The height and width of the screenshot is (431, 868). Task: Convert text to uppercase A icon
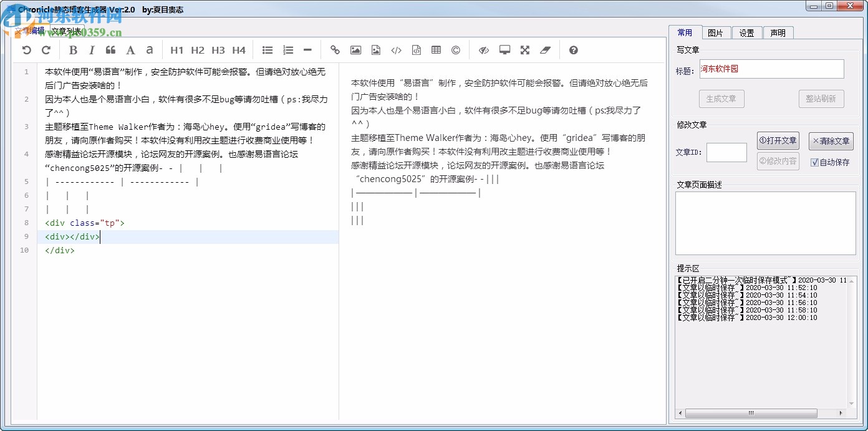coord(130,50)
